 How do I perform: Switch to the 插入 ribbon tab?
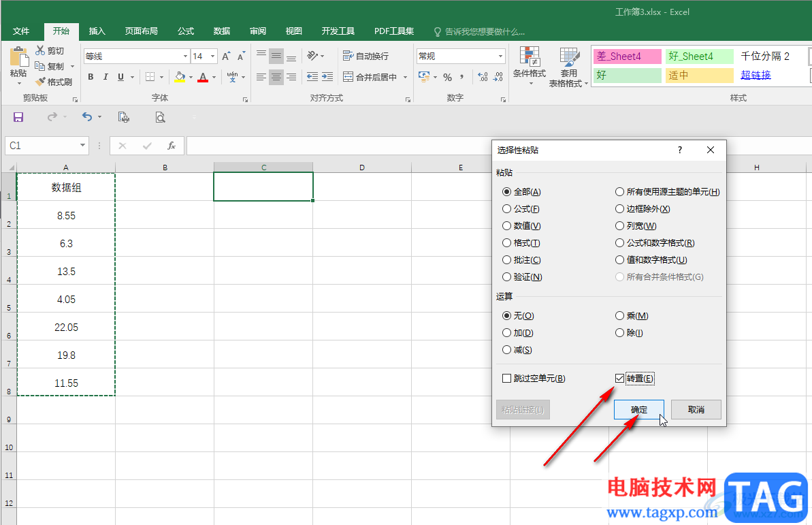click(97, 31)
